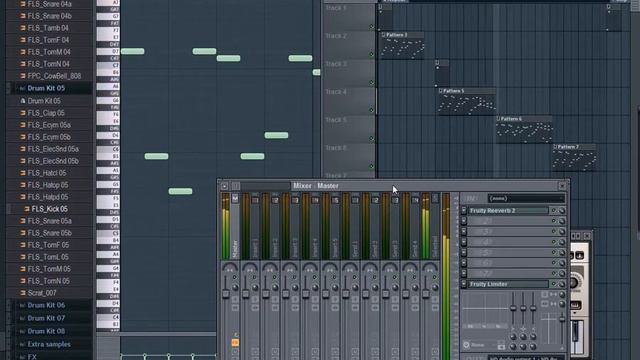
Task: Disable the Fruity Limiter effect LED
Action: click(554, 284)
